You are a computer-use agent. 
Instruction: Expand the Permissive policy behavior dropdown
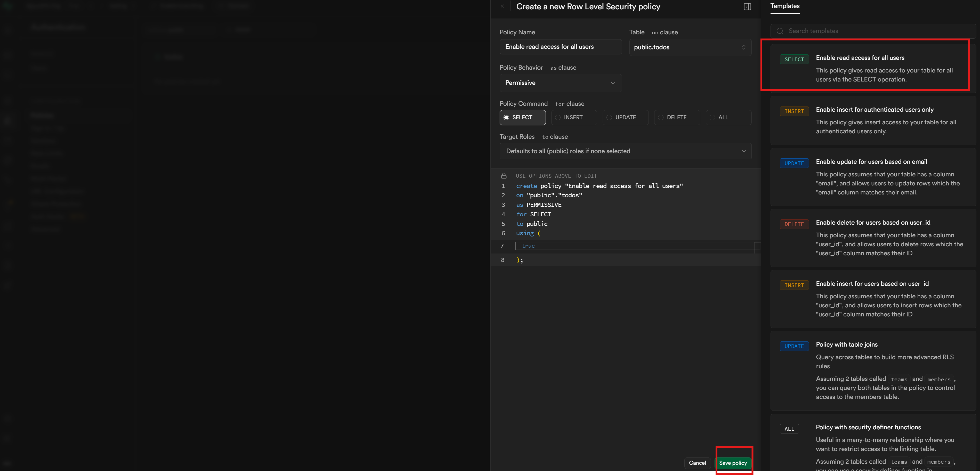[560, 83]
